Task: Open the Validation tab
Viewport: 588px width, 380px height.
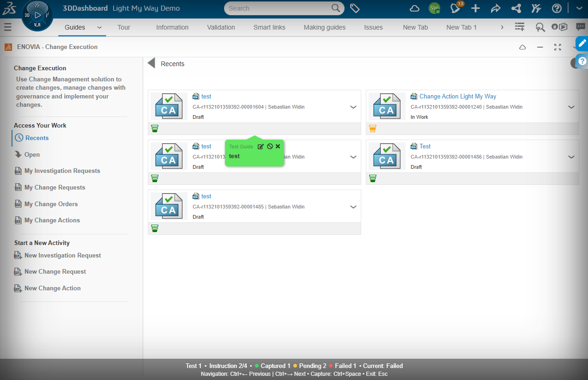Action: (221, 27)
